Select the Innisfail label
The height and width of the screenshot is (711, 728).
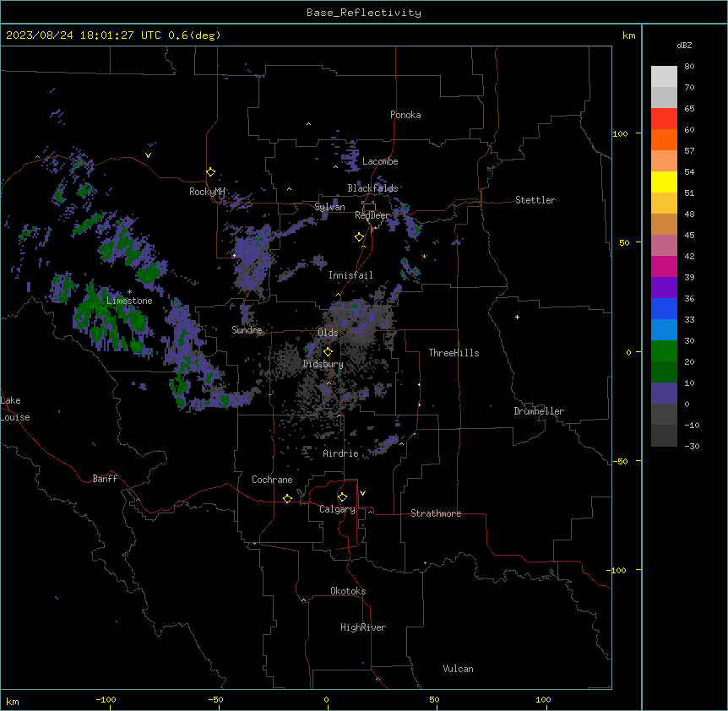point(350,275)
